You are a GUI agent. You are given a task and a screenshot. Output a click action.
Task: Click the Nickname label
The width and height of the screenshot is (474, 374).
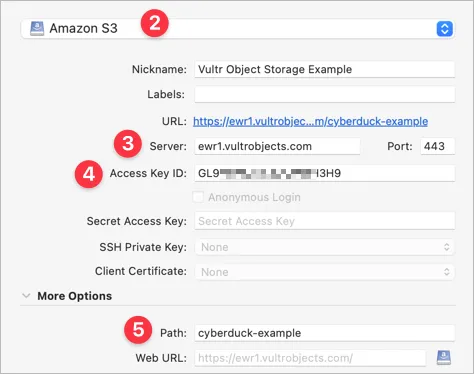[159, 69]
